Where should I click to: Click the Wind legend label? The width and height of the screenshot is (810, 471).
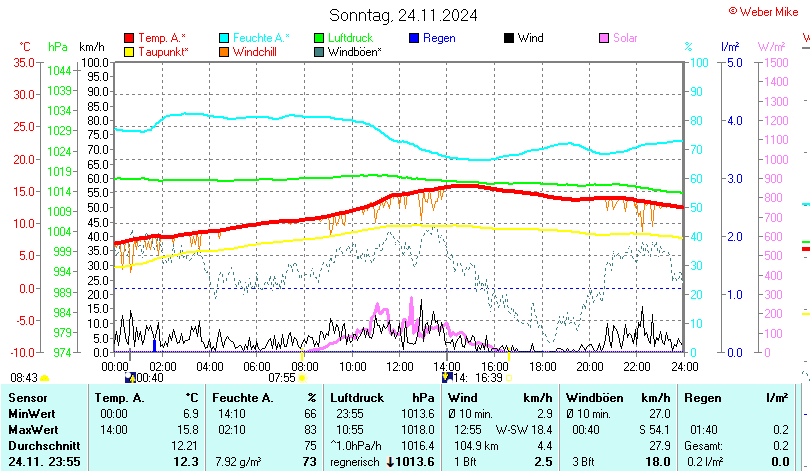pyautogui.click(x=531, y=38)
